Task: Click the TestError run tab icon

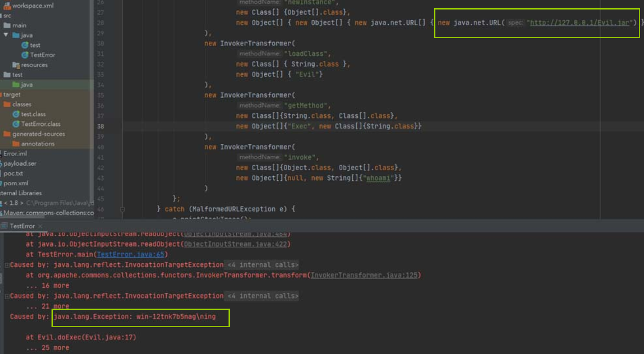Action: click(4, 226)
